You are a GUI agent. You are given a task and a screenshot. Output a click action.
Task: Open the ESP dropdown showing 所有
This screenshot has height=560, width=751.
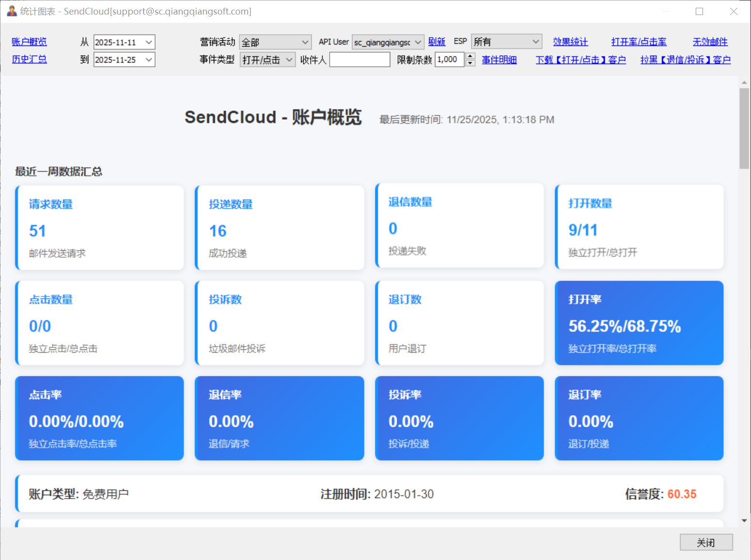pyautogui.click(x=535, y=42)
